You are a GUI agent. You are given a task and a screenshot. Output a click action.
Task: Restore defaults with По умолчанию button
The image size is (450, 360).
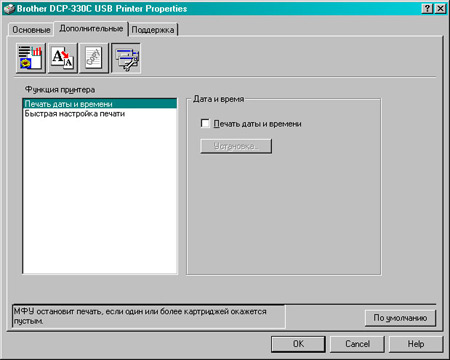[400, 318]
